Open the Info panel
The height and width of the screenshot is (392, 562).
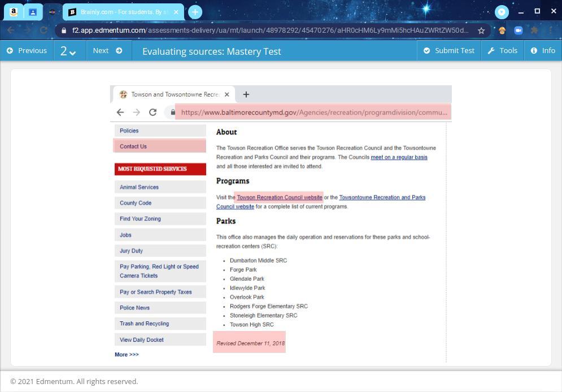click(543, 50)
